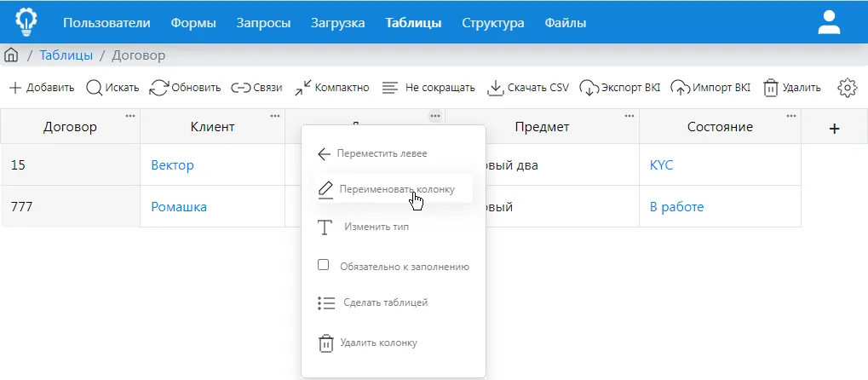
Task: Open the Клиент column options dots
Action: pos(275,116)
